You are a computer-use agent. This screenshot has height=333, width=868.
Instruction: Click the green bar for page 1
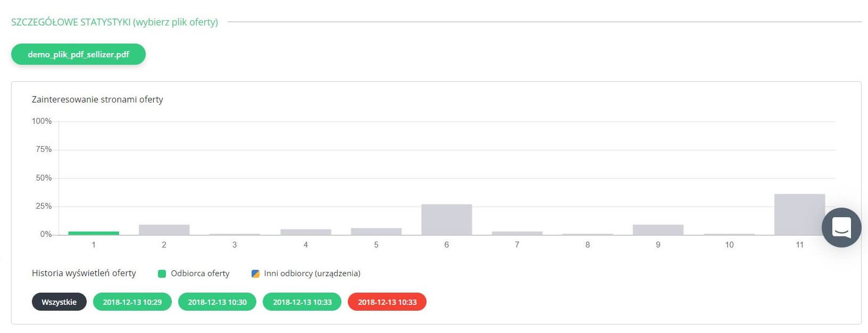(x=94, y=233)
